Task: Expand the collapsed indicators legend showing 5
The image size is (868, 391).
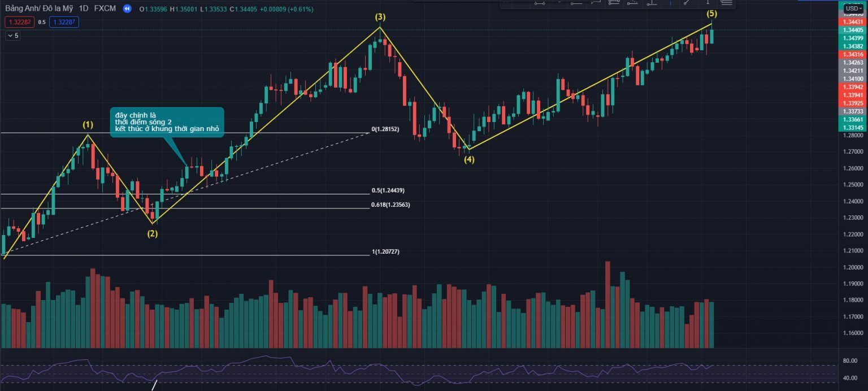Action: [x=12, y=36]
